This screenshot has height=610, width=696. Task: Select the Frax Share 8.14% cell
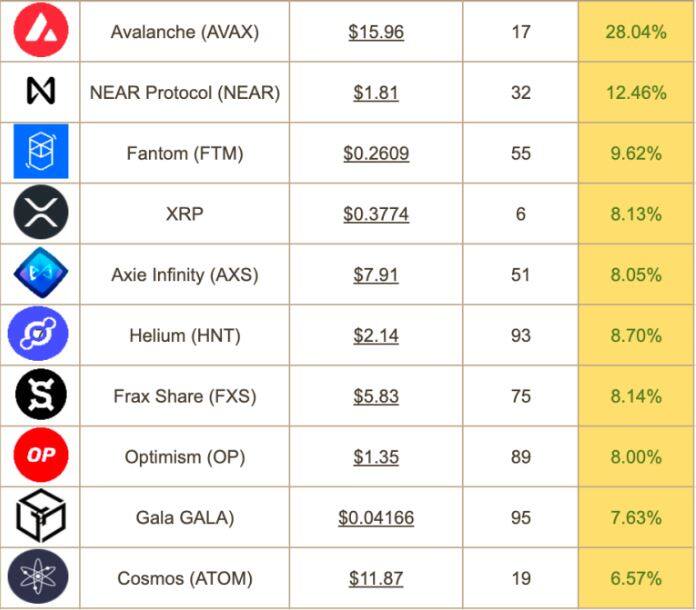pyautogui.click(x=636, y=396)
